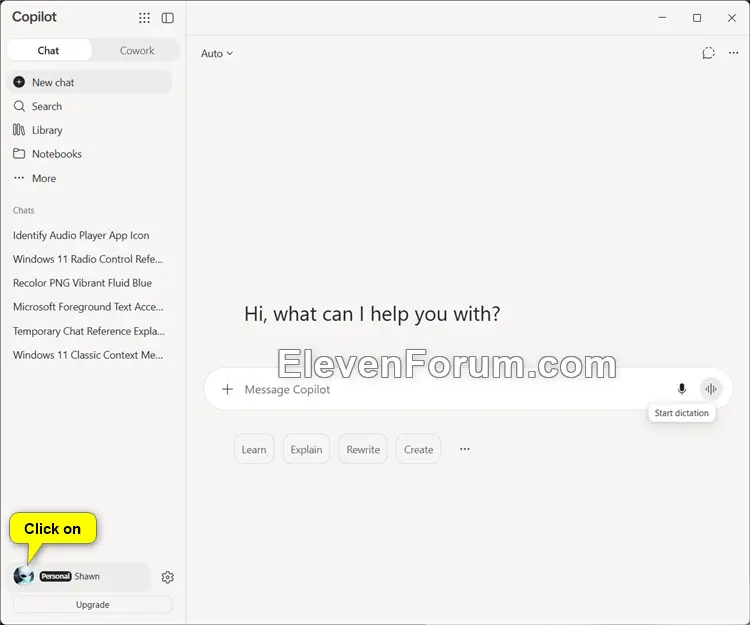Viewport: 750px width, 625px height.
Task: Click the Library books icon
Action: pyautogui.click(x=19, y=130)
